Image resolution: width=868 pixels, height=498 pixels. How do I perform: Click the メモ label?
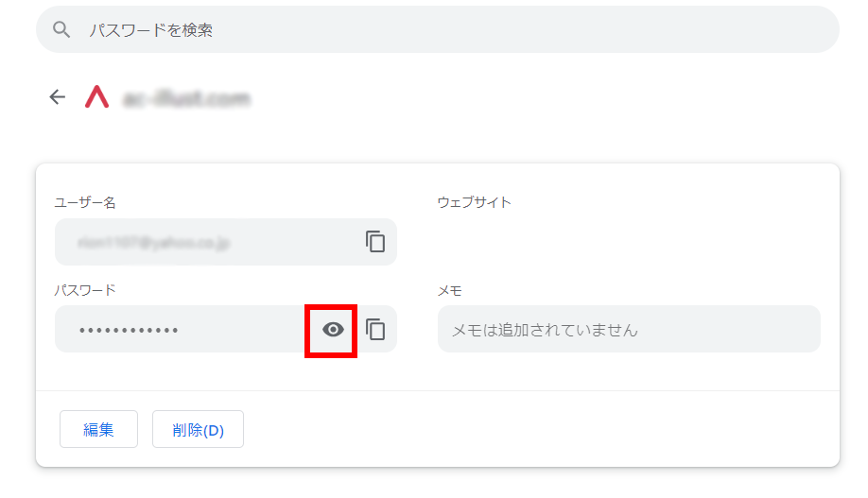point(449,290)
